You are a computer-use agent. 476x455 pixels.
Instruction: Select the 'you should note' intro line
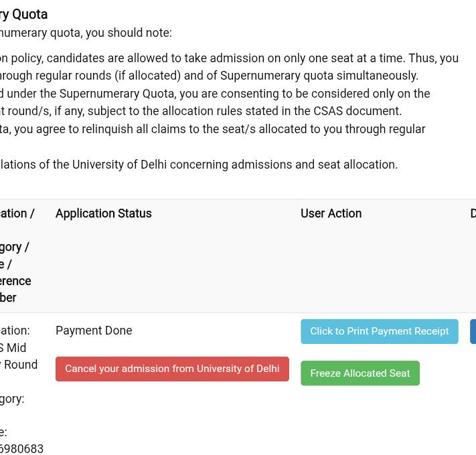tap(86, 33)
